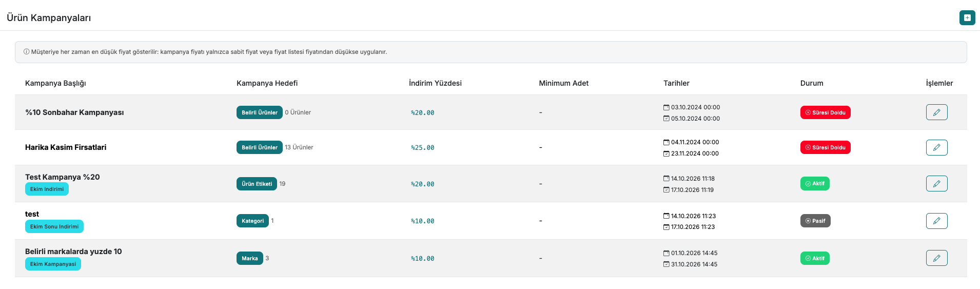The width and height of the screenshot is (980, 289).
Task: Click calendar icon beside 31.10.2026 14:45
Action: (x=666, y=264)
